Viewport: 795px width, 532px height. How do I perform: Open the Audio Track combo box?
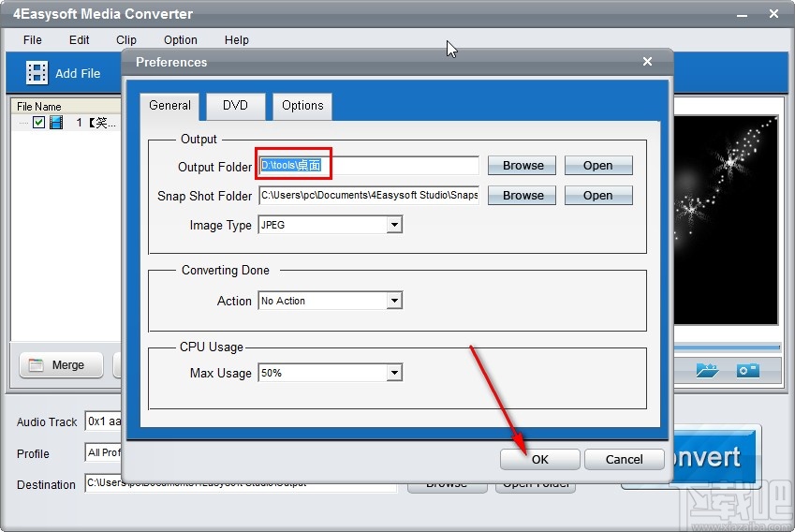point(103,421)
